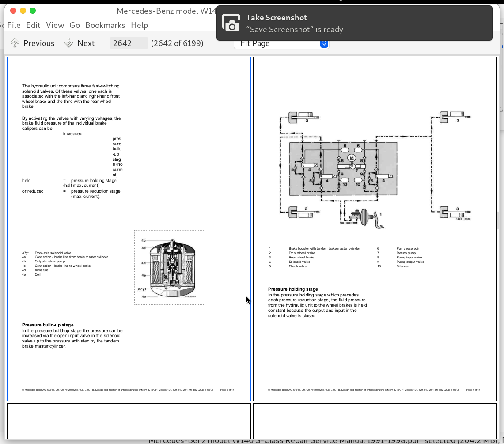504x444 pixels.
Task: Click the Pressure build-up stage heading
Action: click(48, 325)
